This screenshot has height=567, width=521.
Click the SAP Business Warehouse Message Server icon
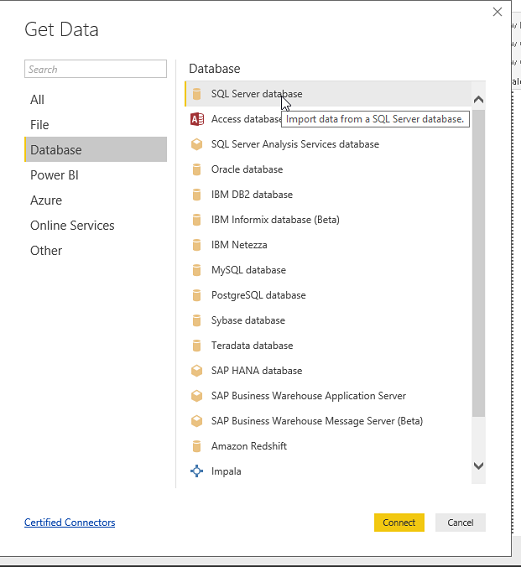pyautogui.click(x=197, y=421)
